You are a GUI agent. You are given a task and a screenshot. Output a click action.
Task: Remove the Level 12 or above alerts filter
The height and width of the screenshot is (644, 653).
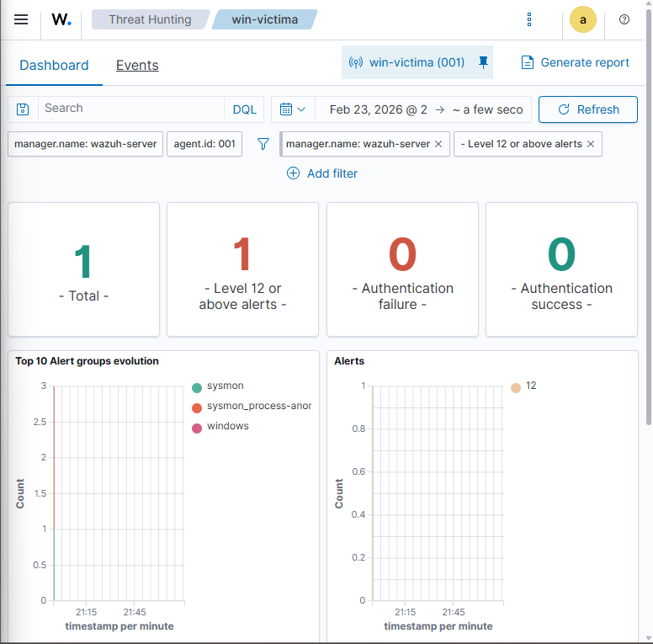pos(591,144)
